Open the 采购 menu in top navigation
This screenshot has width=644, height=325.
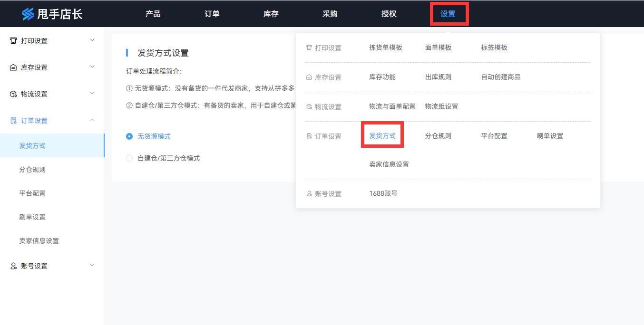[329, 14]
